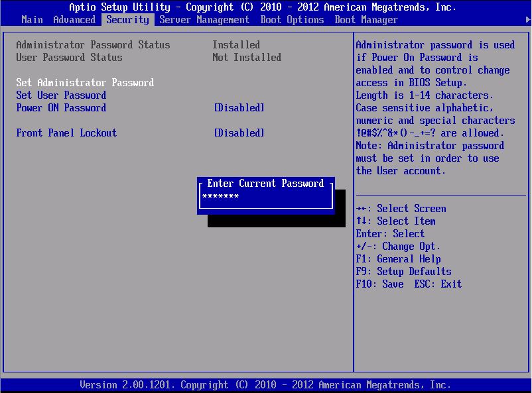Click the F9: Setup Defaults hint
The height and width of the screenshot is (393, 532).
403,272
